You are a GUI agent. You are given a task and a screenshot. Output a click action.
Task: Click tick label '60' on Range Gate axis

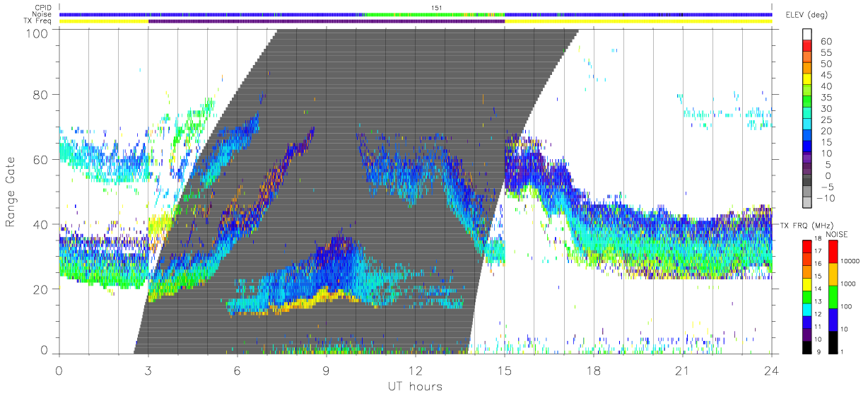[x=41, y=160]
